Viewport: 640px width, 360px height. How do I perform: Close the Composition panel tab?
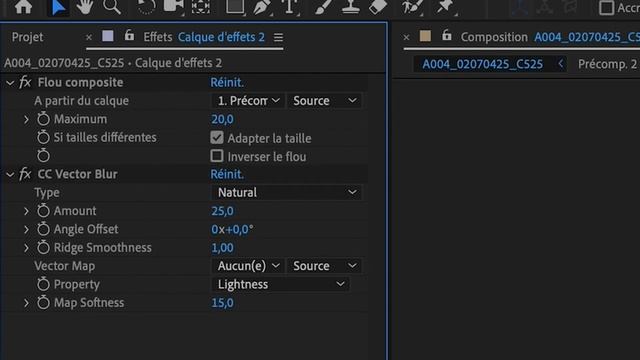click(x=406, y=38)
